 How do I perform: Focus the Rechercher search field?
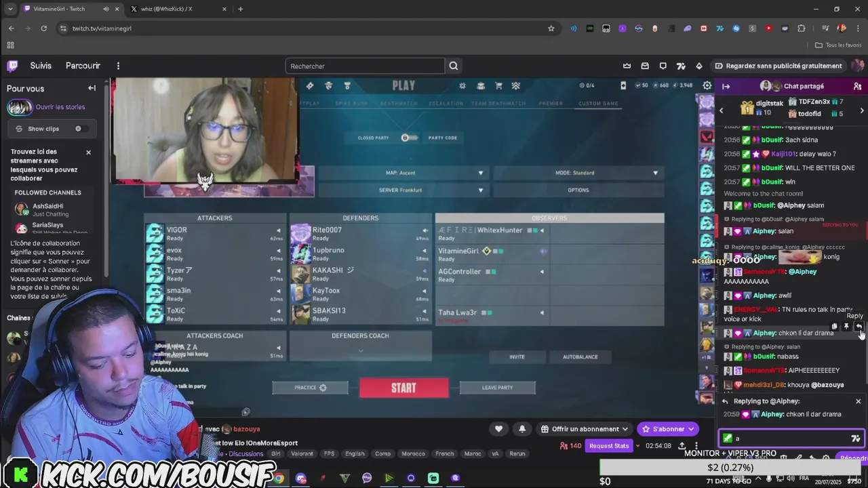point(365,66)
